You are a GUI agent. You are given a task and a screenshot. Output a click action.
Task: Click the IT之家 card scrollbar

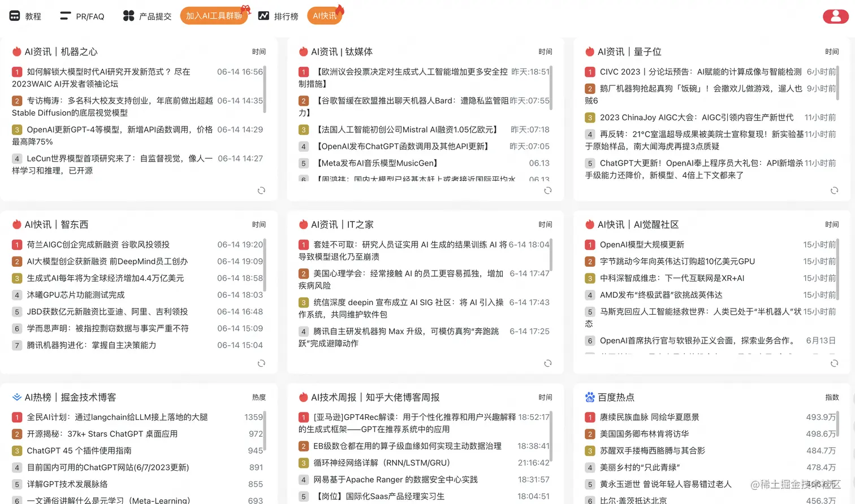(551, 254)
